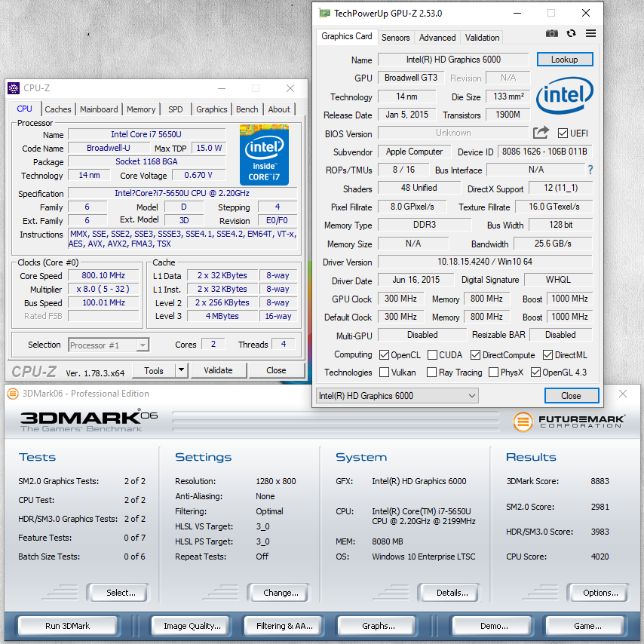The height and width of the screenshot is (644, 644).
Task: Open the Memory tab in CPU-Z
Action: point(141,109)
